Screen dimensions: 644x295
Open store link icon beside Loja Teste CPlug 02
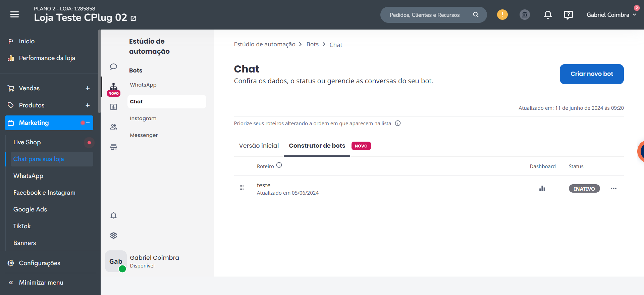tap(133, 18)
